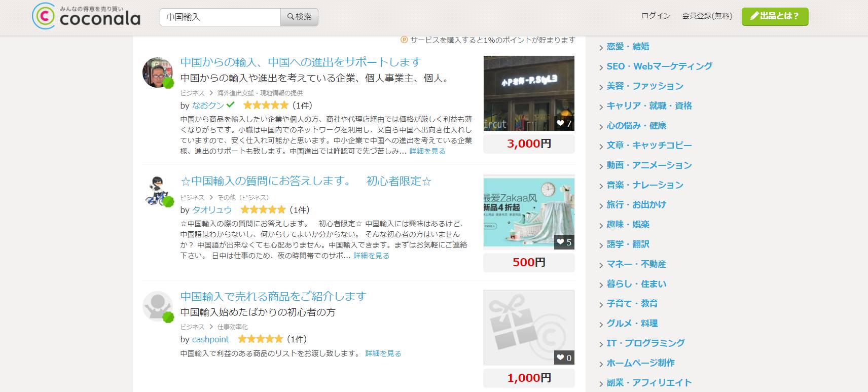Open breadcrumb 海外進出支援・現地情報の提供
This screenshot has width=868, height=392.
click(260, 93)
